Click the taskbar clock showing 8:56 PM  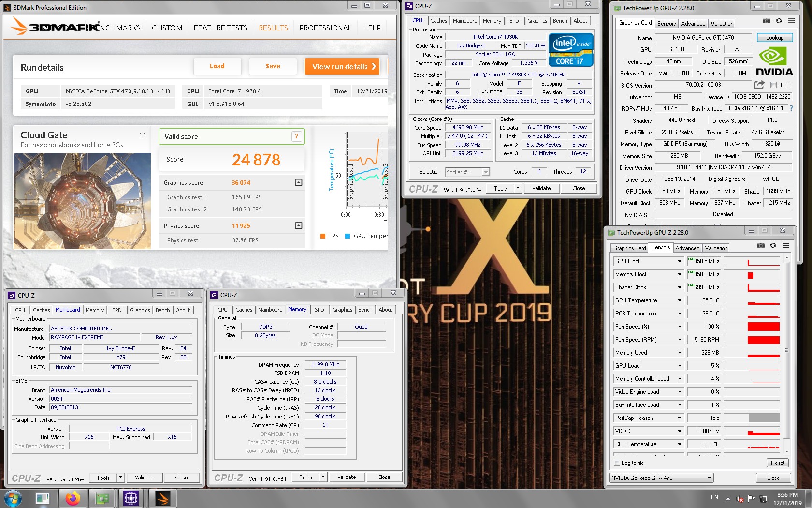coord(787,495)
